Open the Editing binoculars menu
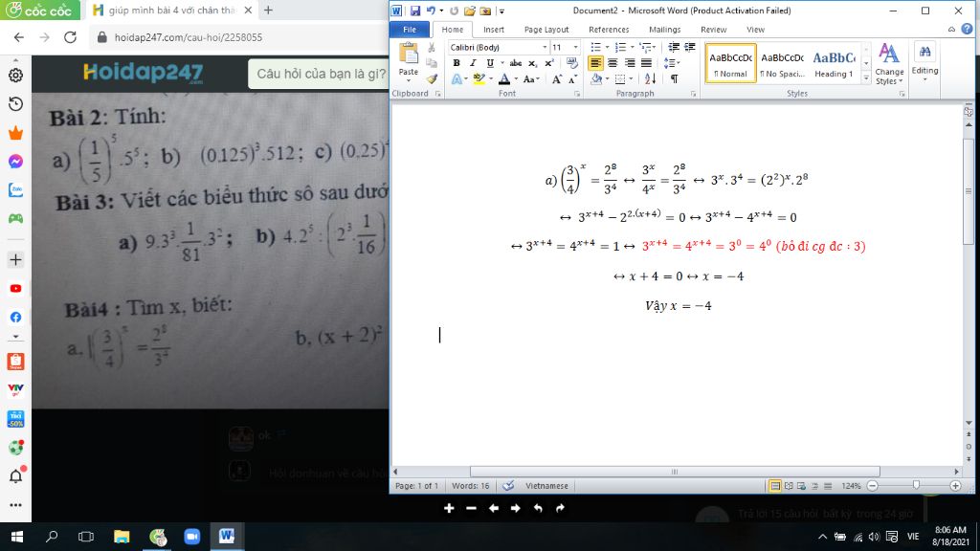Viewport: 980px width, 551px height. (924, 62)
